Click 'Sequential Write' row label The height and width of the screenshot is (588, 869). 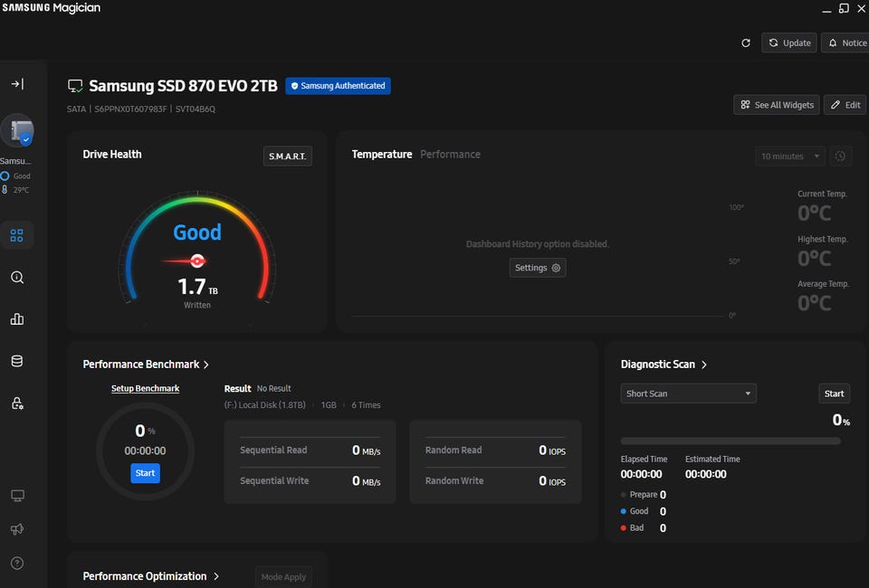[274, 480]
